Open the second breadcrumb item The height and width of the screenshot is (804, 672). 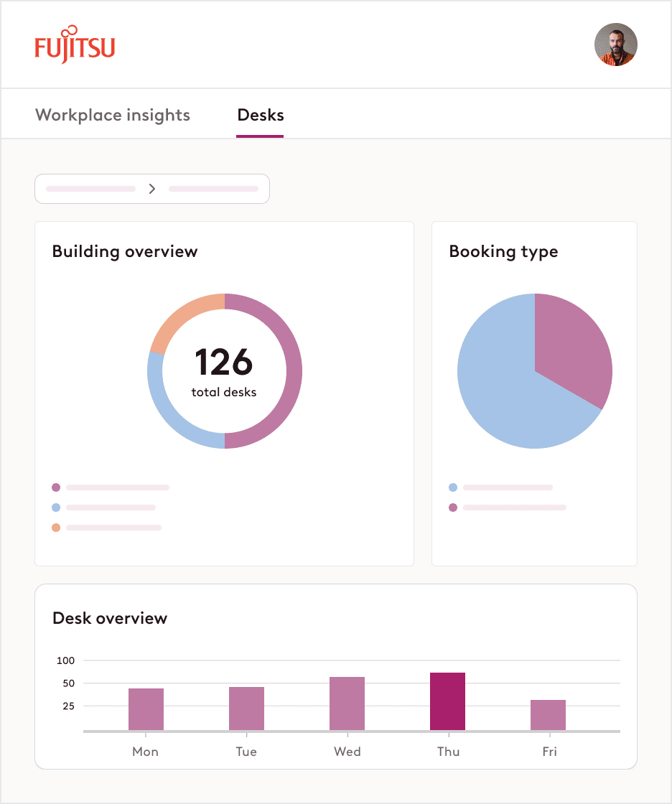click(213, 189)
